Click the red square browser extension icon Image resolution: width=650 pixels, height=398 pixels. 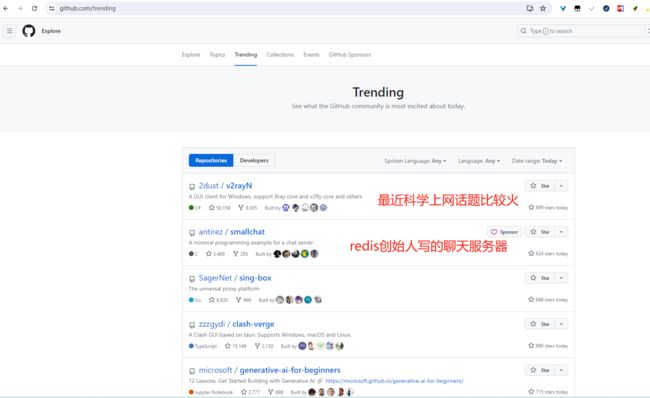coord(620,8)
